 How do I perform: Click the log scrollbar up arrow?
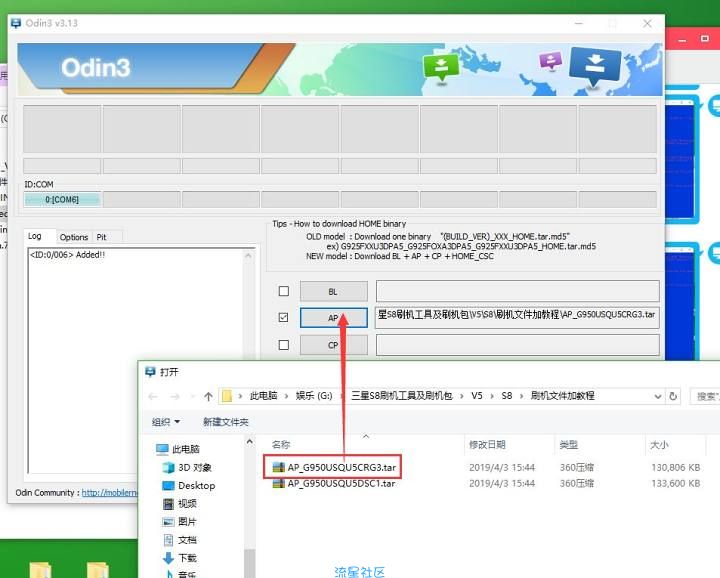pyautogui.click(x=248, y=255)
